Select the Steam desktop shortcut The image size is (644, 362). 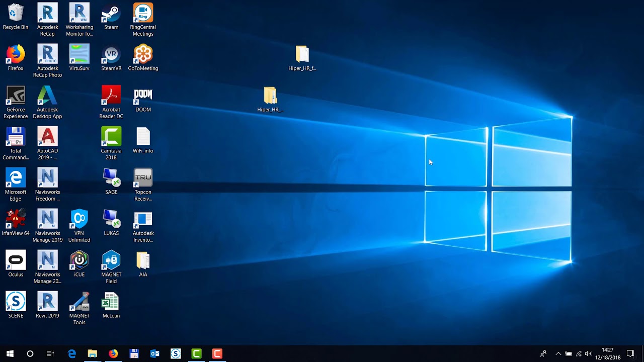pyautogui.click(x=111, y=17)
